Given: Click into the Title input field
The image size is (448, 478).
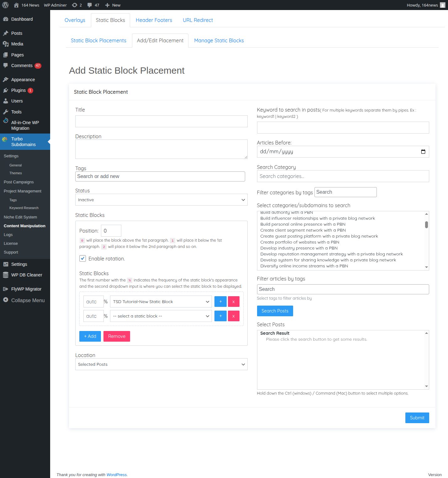Looking at the screenshot, I should [x=161, y=121].
